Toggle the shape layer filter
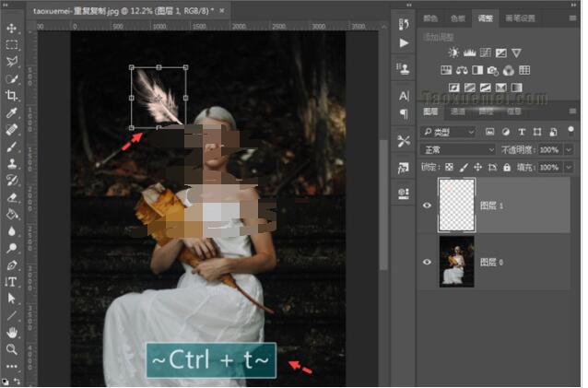Screen dimensions: 588x388 pyautogui.click(x=537, y=132)
